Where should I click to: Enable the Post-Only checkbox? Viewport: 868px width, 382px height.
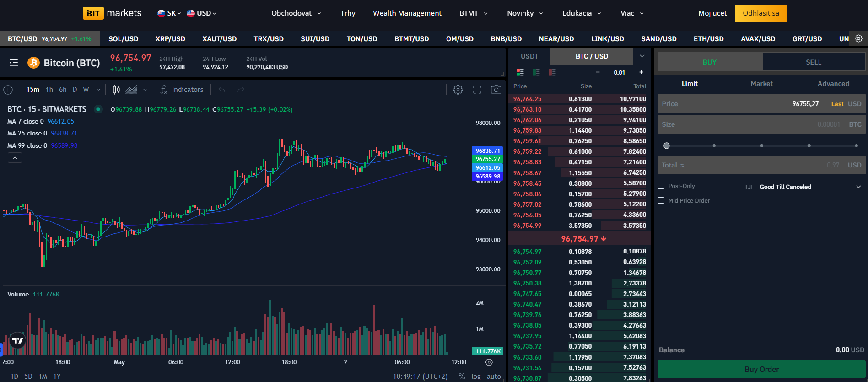click(x=661, y=186)
